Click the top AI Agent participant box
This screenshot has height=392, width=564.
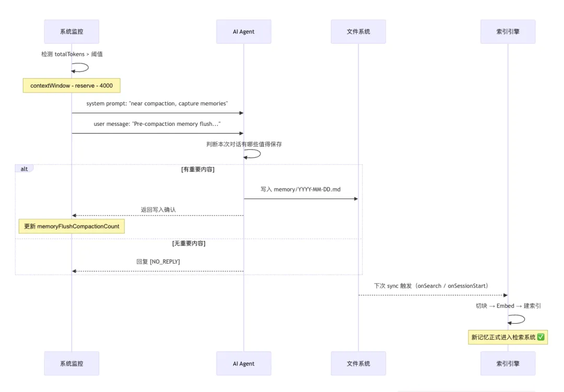(243, 32)
